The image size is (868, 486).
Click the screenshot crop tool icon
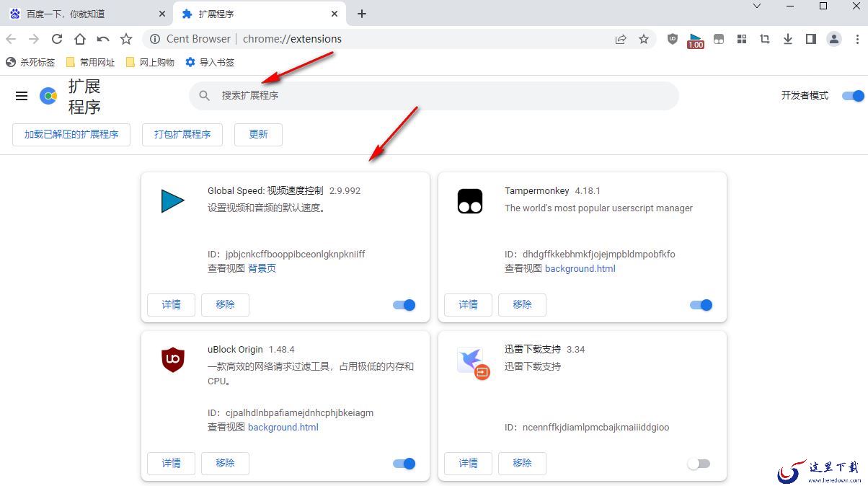coord(765,39)
